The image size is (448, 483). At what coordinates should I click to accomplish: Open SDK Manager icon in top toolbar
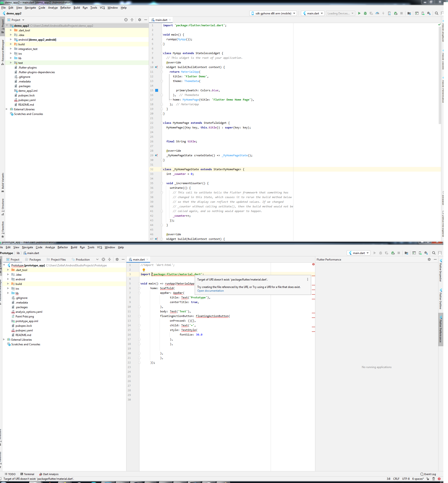429,13
